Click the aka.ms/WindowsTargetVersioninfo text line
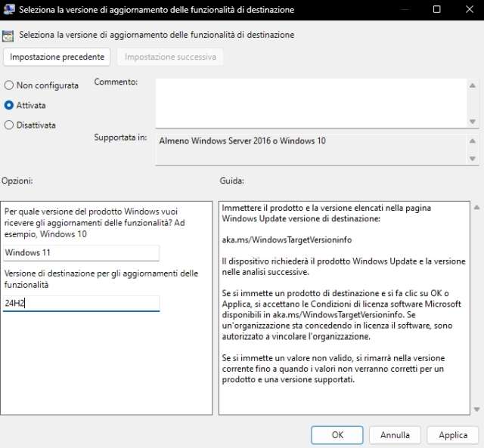This screenshot has width=484, height=448. pos(287,240)
